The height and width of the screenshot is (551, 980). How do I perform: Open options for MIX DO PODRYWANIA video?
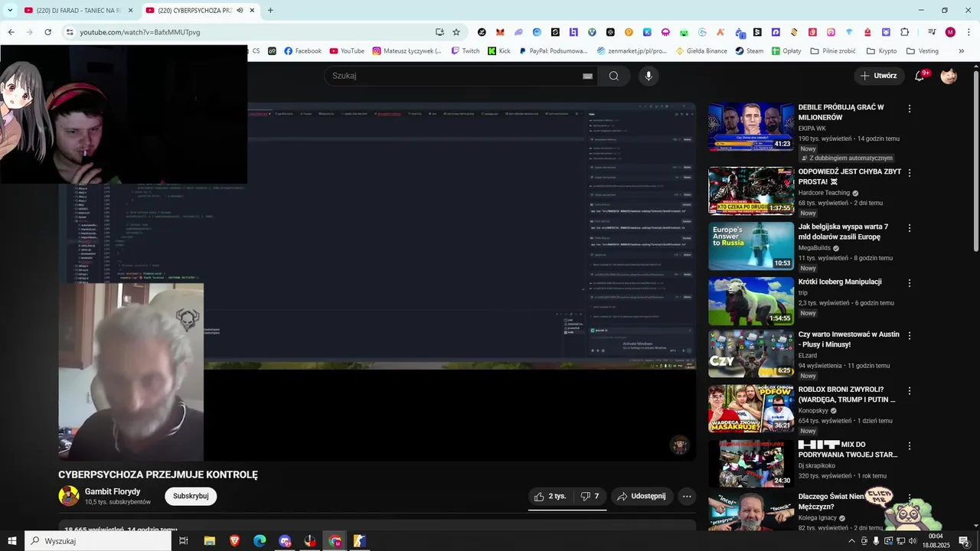(910, 445)
